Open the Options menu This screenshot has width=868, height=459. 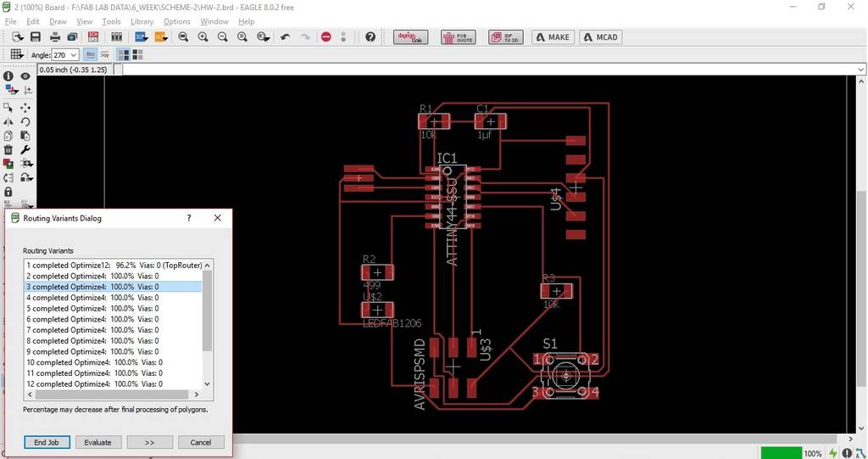176,21
